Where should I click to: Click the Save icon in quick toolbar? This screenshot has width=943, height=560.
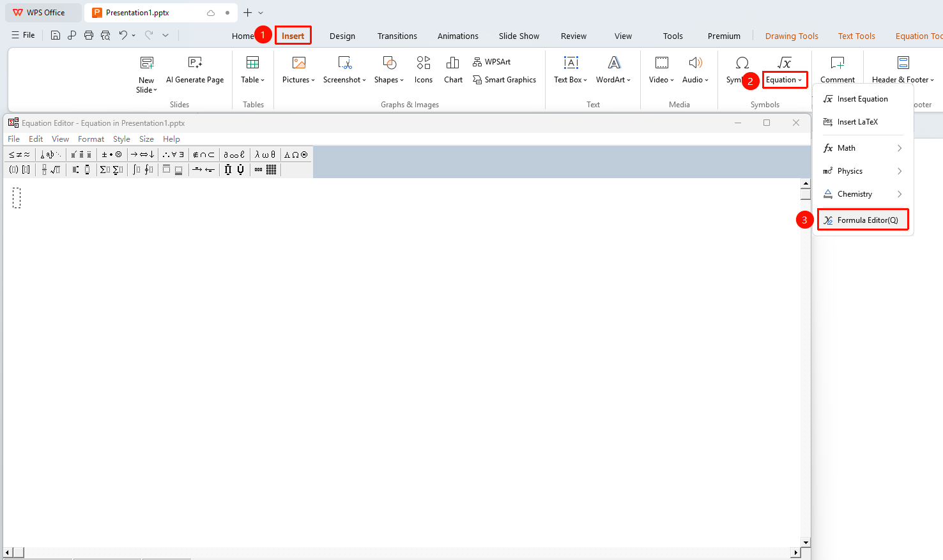(56, 35)
